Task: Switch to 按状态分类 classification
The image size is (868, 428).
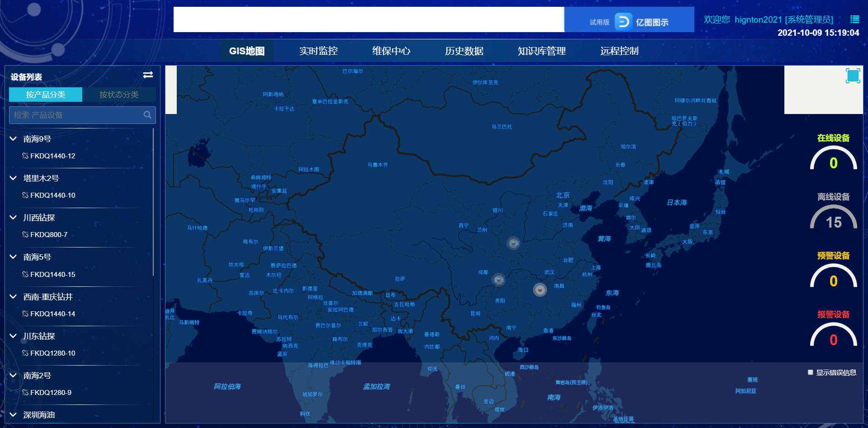Action: [119, 95]
